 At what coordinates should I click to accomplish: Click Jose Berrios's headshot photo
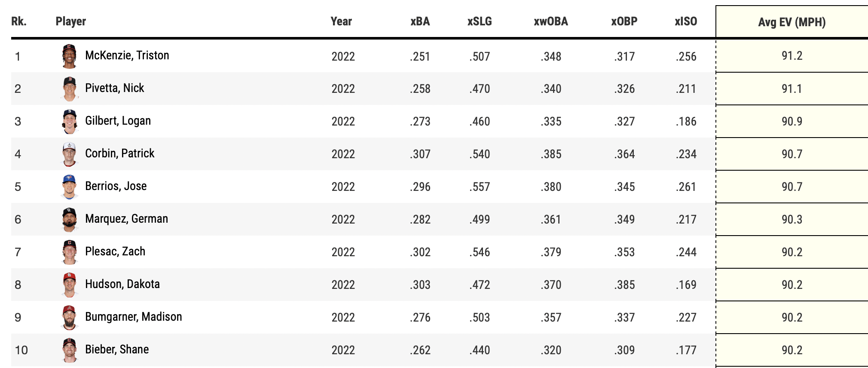69,187
